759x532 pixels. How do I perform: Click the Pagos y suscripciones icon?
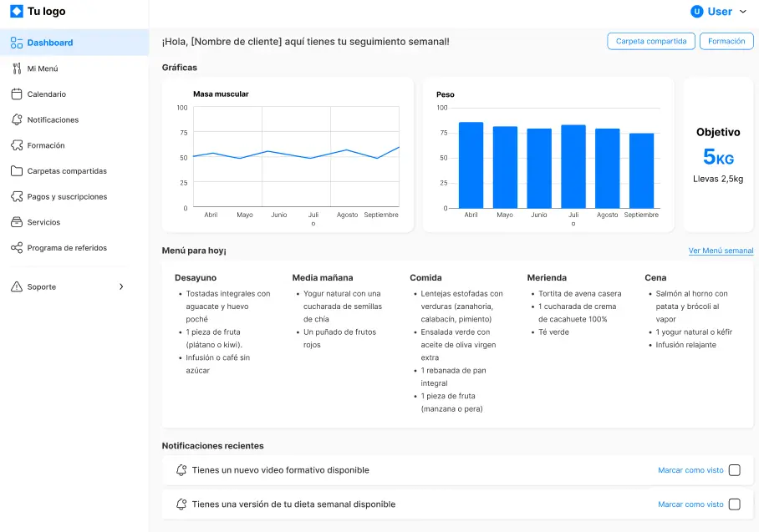pyautogui.click(x=17, y=197)
